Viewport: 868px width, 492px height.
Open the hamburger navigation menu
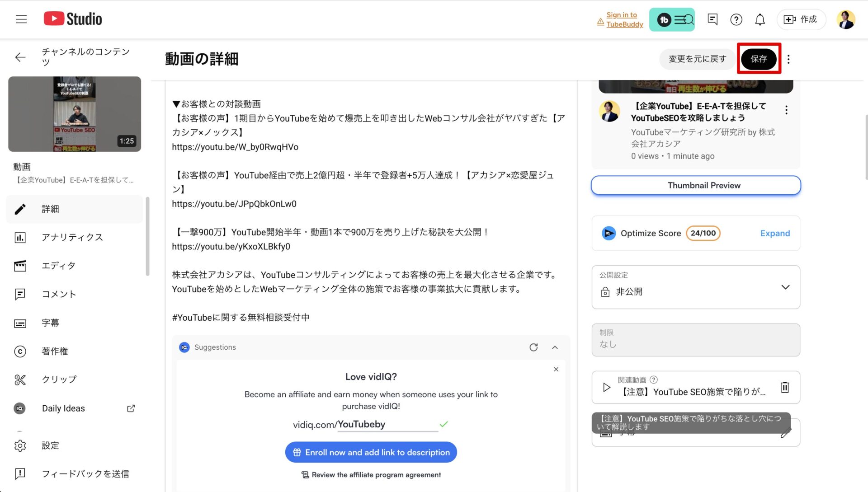tap(21, 19)
